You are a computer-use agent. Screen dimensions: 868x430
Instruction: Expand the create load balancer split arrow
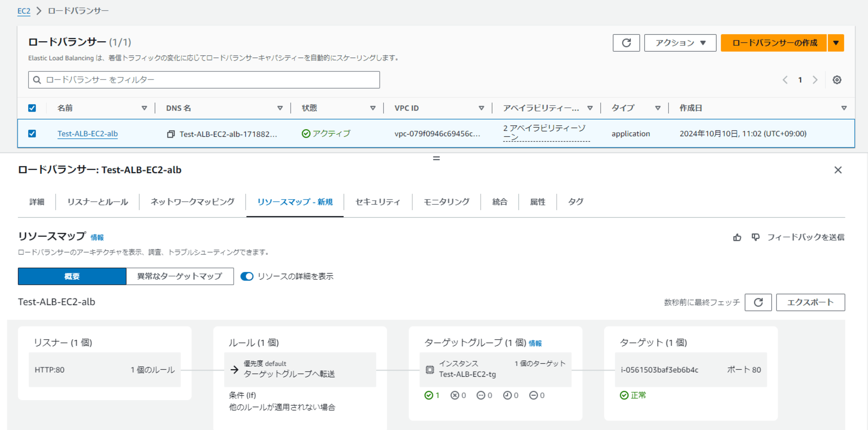pos(836,43)
